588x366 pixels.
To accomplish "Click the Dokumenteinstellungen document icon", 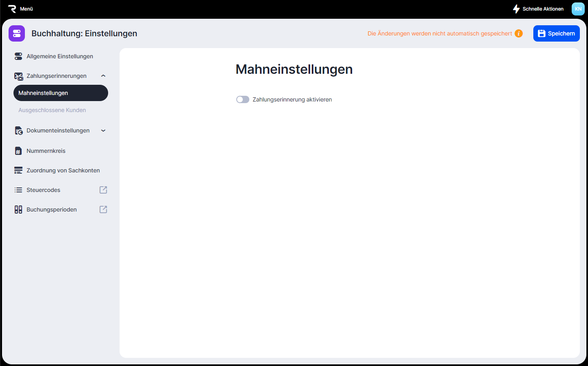I will [x=18, y=130].
